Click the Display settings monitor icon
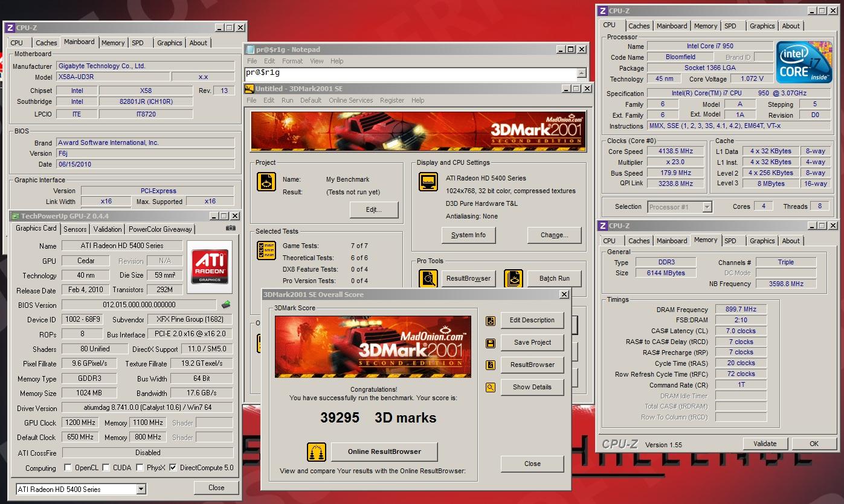844x504 pixels. 428,182
